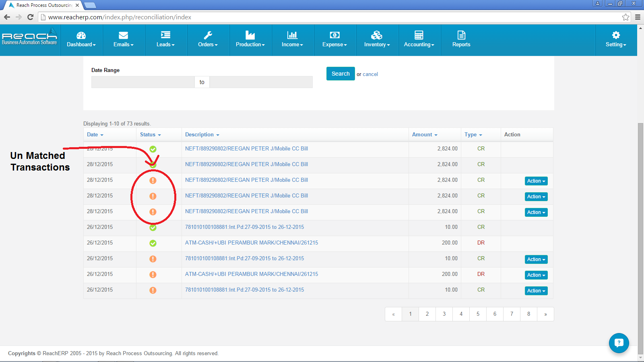Click the Inventory boxes icon

point(377,35)
